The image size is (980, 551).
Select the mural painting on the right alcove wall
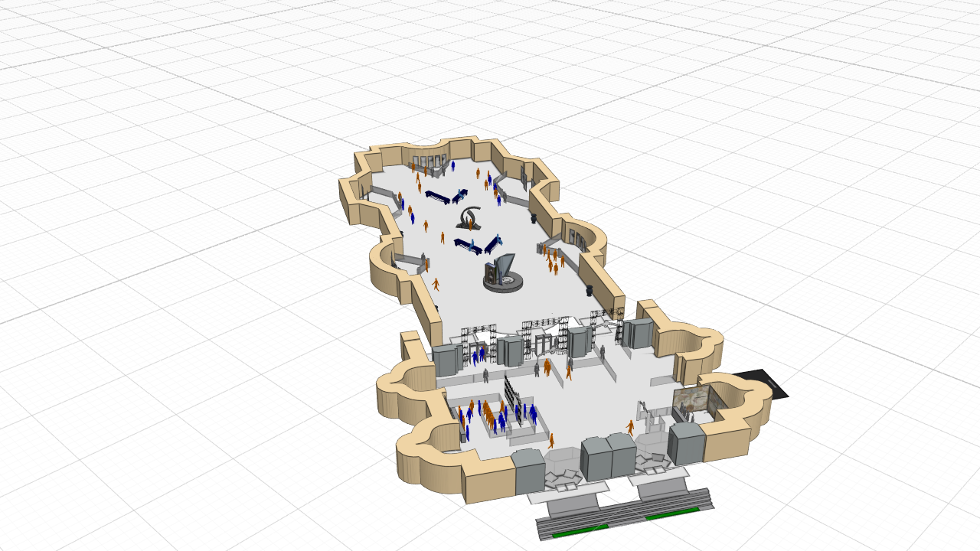[692, 399]
